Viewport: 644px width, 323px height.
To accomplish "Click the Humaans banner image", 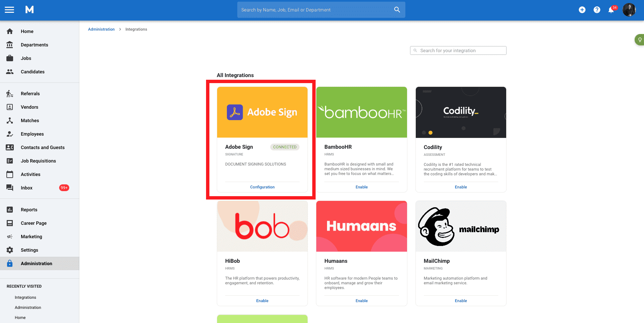I will tap(362, 226).
